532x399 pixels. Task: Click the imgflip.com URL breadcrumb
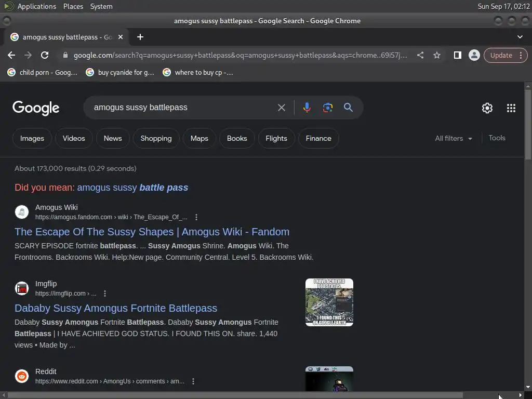(x=65, y=294)
